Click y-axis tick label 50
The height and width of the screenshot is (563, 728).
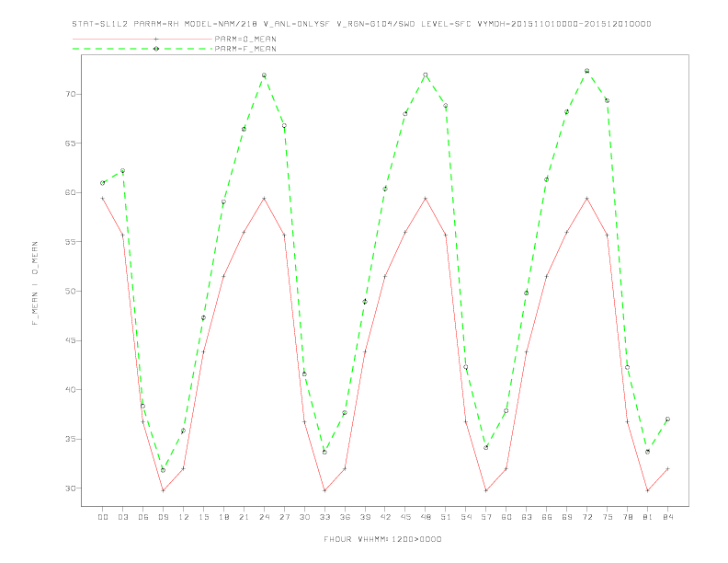(70, 292)
